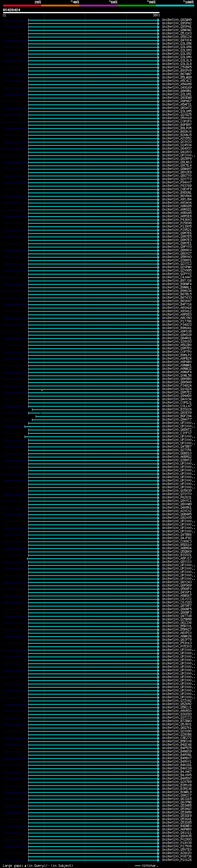Click the purple ~60% identity legend segment
197x868 pixels.
[x=98, y=6]
